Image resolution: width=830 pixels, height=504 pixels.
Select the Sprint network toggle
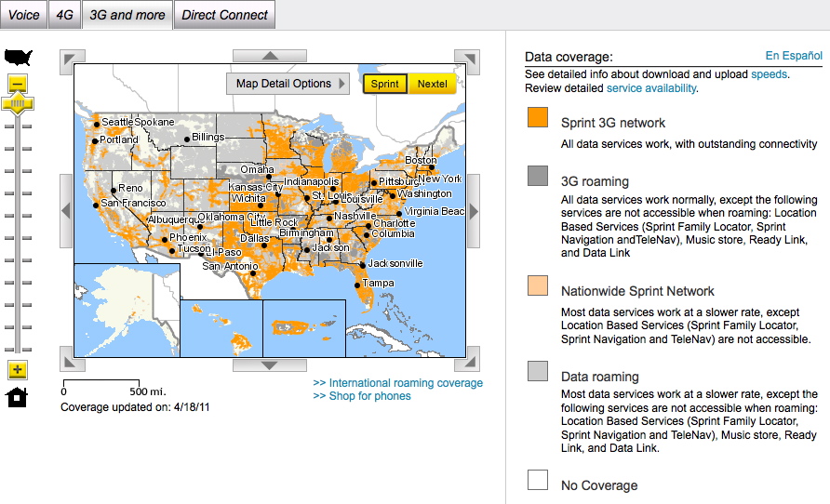[385, 84]
